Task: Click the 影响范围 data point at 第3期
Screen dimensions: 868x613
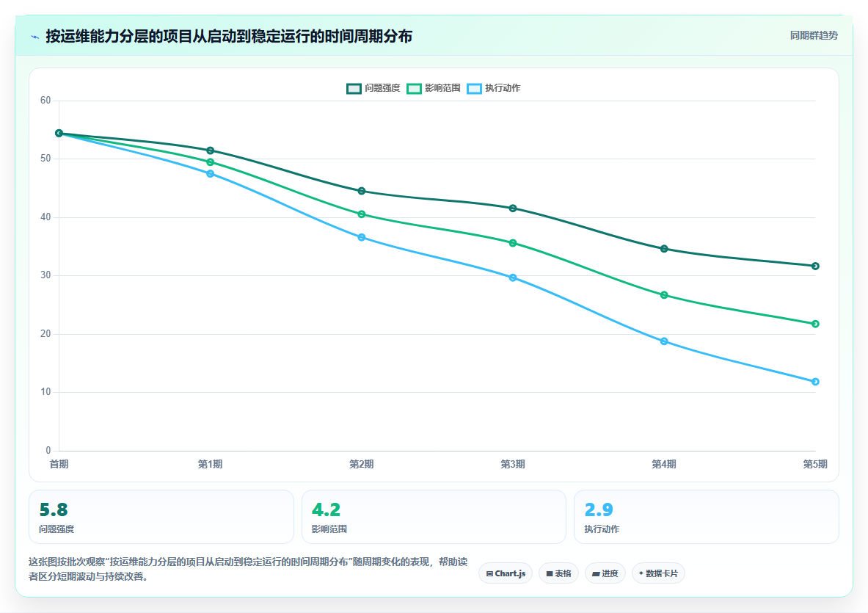Action: [513, 243]
